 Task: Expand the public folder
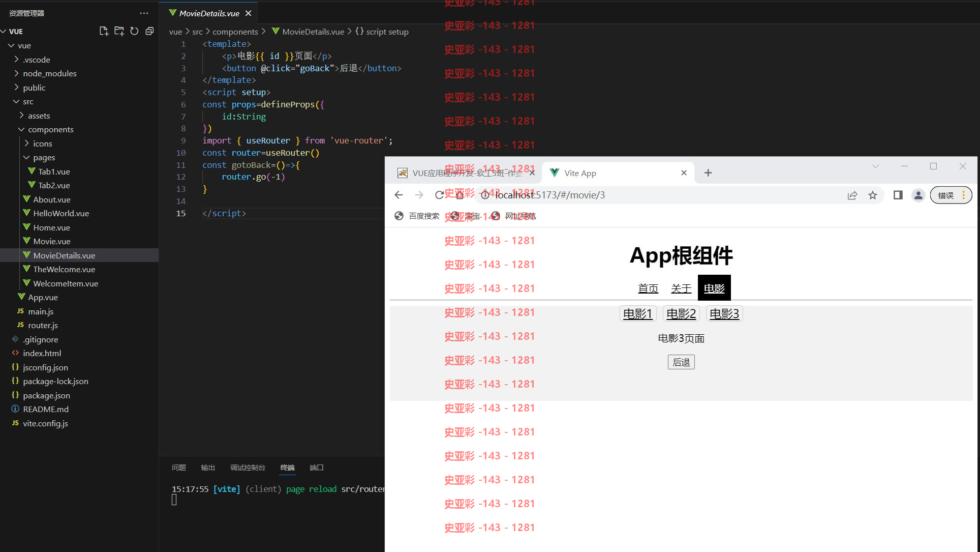tap(79, 88)
